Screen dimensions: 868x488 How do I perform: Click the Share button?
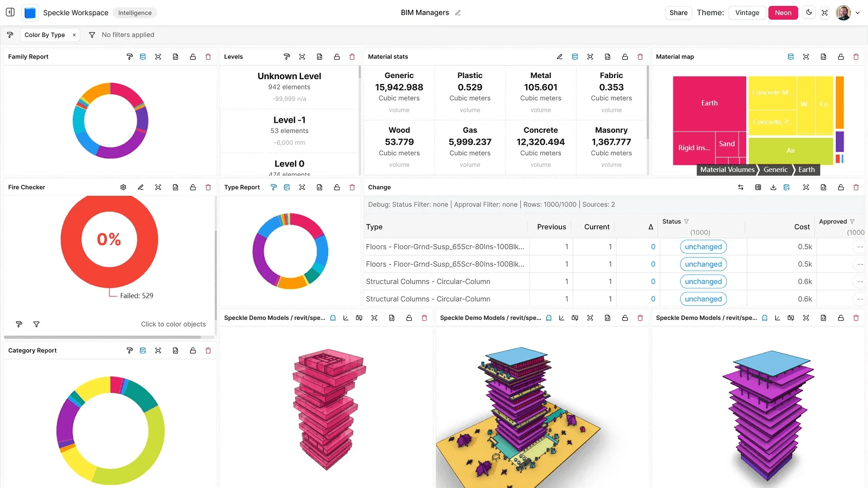678,13
